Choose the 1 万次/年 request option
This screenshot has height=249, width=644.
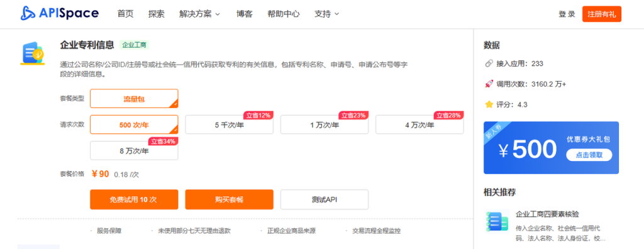coord(325,125)
